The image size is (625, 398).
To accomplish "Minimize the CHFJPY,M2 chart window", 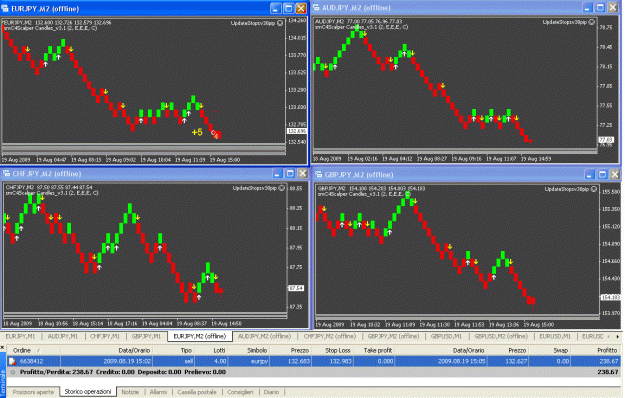I will click(277, 174).
